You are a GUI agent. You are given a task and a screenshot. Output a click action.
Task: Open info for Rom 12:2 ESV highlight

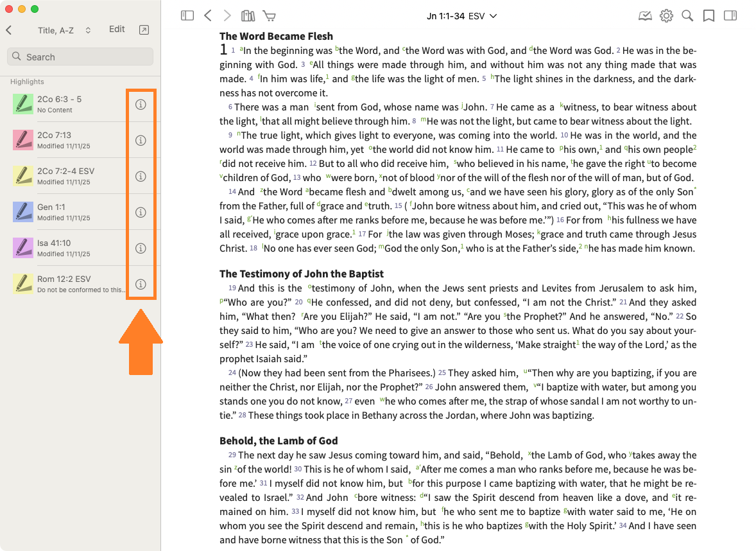(141, 284)
